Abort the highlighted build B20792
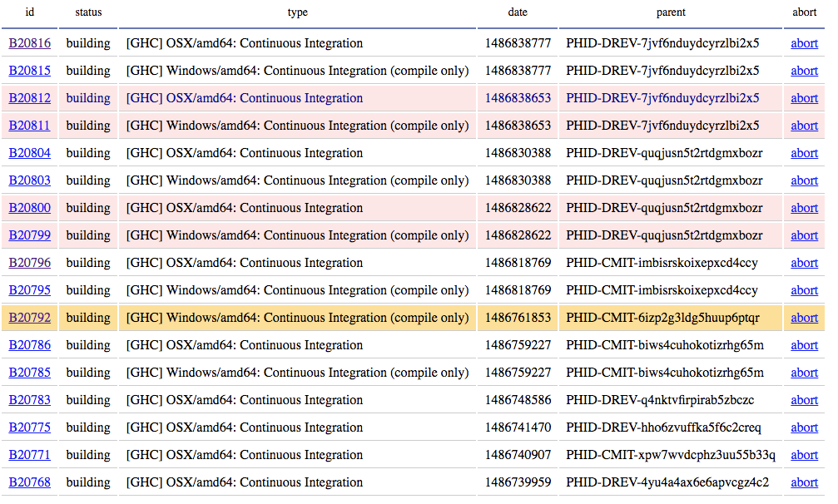The height and width of the screenshot is (504, 838). [x=804, y=318]
